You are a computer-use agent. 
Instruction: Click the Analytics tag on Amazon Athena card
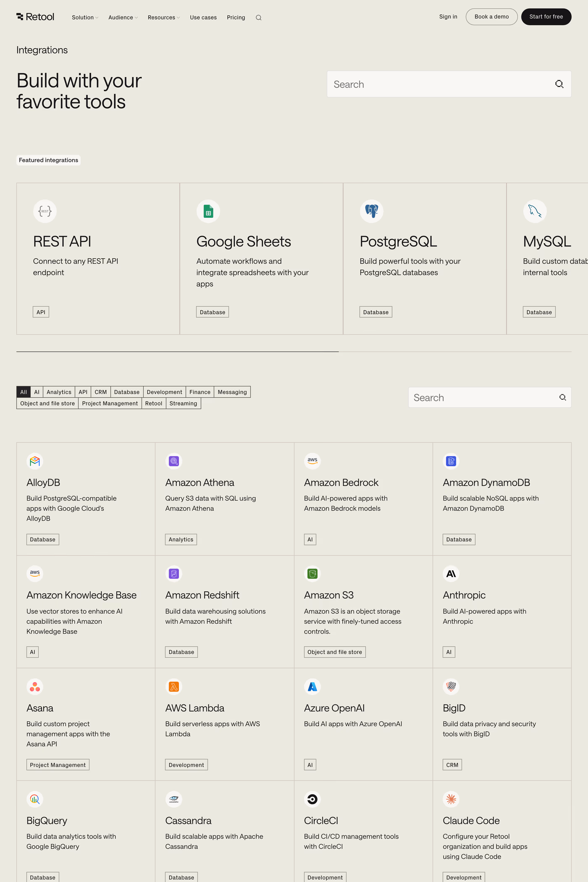point(181,540)
